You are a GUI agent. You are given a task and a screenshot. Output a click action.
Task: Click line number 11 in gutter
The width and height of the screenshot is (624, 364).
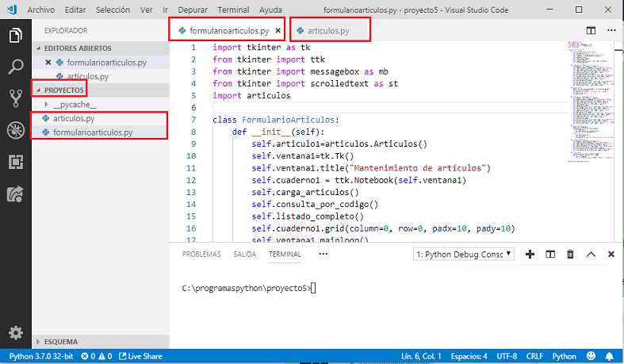coord(191,168)
